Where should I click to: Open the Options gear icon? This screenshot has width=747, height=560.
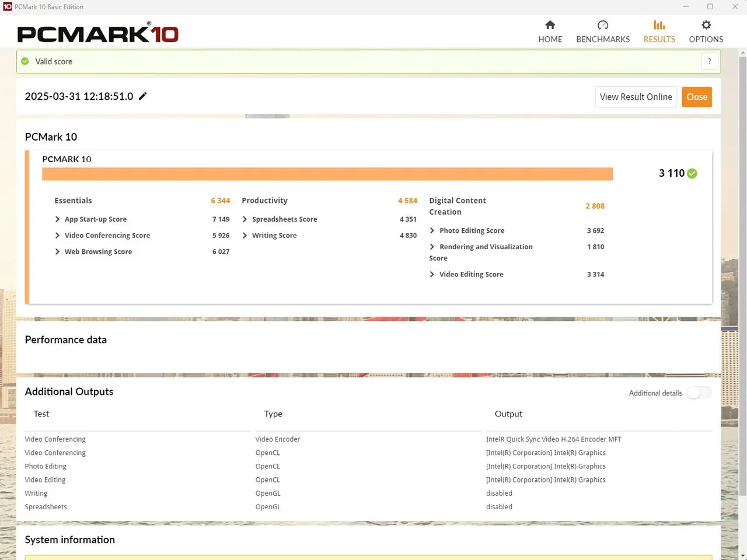706,25
